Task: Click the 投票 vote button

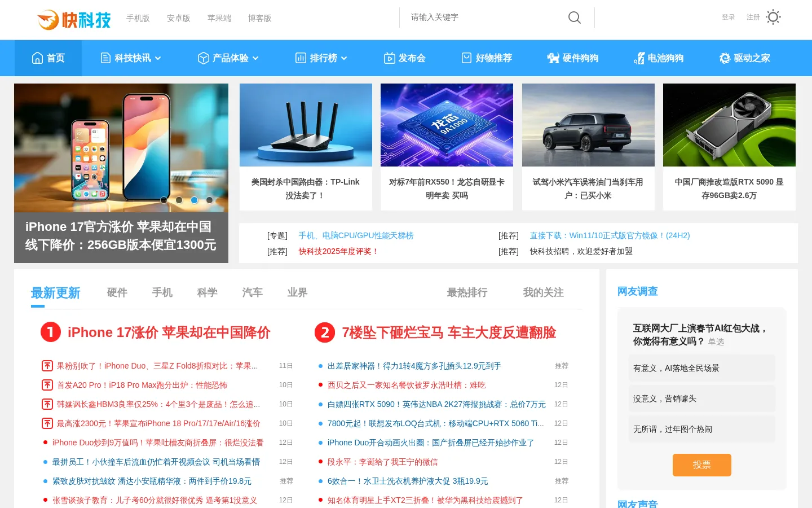Action: point(702,465)
